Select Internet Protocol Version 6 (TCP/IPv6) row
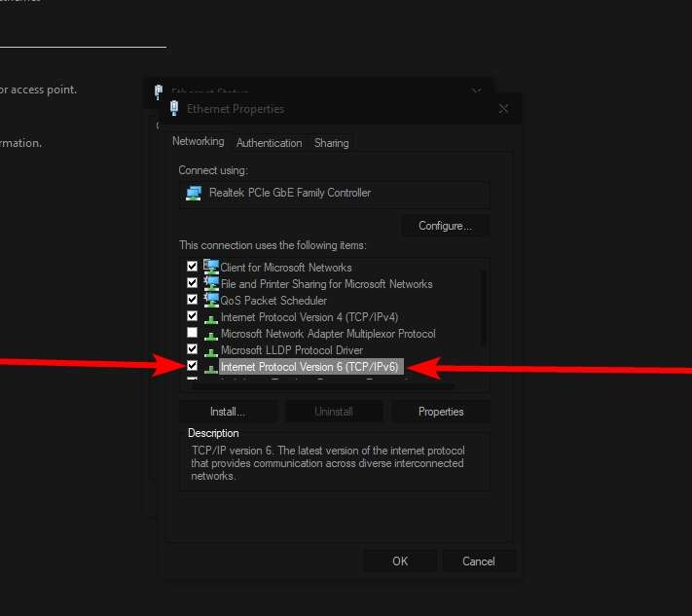The image size is (692, 616). tap(311, 367)
